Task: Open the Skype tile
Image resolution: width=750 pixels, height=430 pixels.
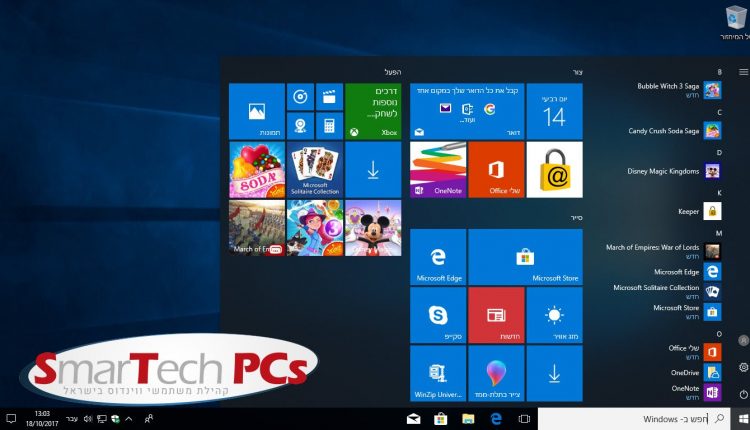Action: click(x=438, y=315)
